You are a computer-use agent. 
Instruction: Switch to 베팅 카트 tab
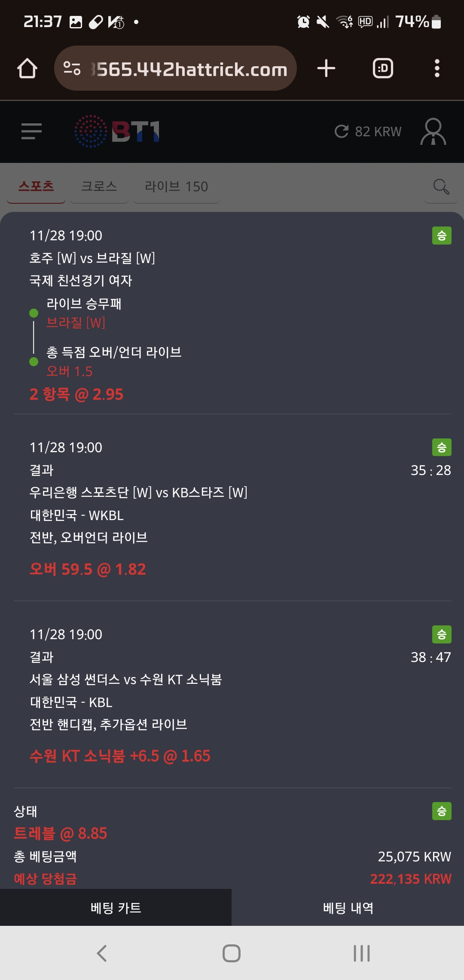[x=116, y=908]
